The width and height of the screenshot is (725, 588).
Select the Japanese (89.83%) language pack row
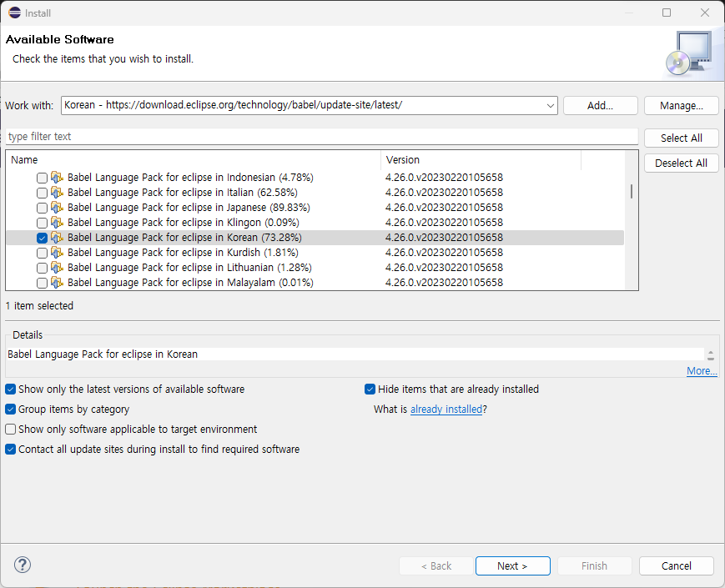(x=315, y=208)
